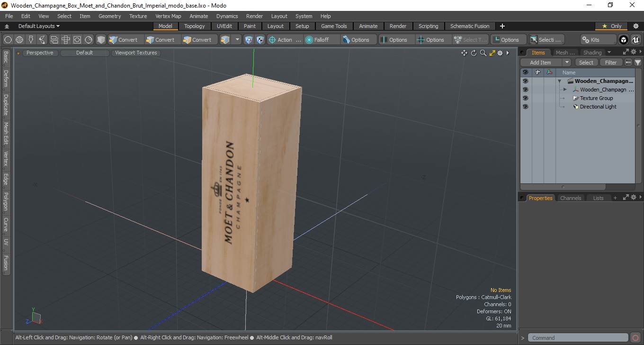The height and width of the screenshot is (345, 644).
Task: Toggle the Items panel pin dot
Action: pyautogui.click(x=522, y=53)
